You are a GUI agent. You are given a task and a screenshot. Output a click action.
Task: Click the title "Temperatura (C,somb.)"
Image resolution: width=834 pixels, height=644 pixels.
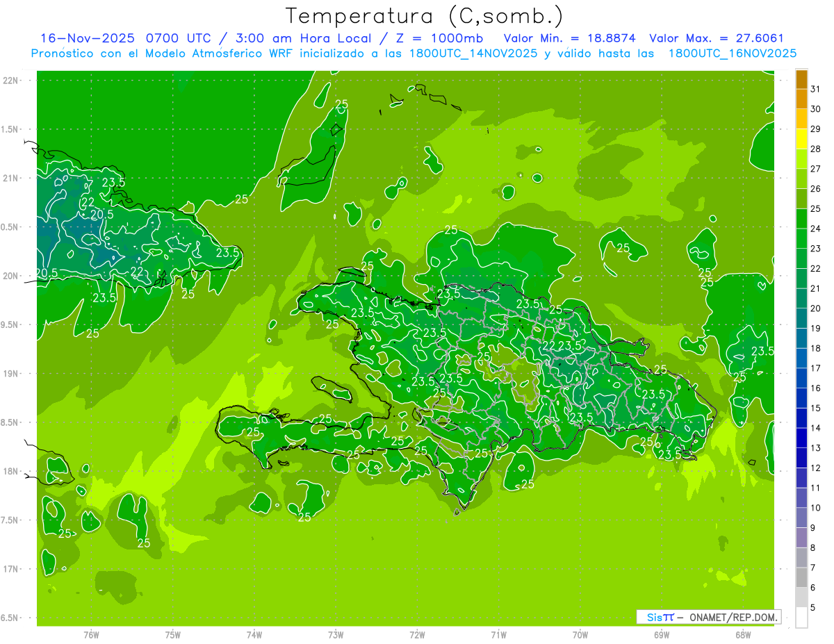pos(425,16)
